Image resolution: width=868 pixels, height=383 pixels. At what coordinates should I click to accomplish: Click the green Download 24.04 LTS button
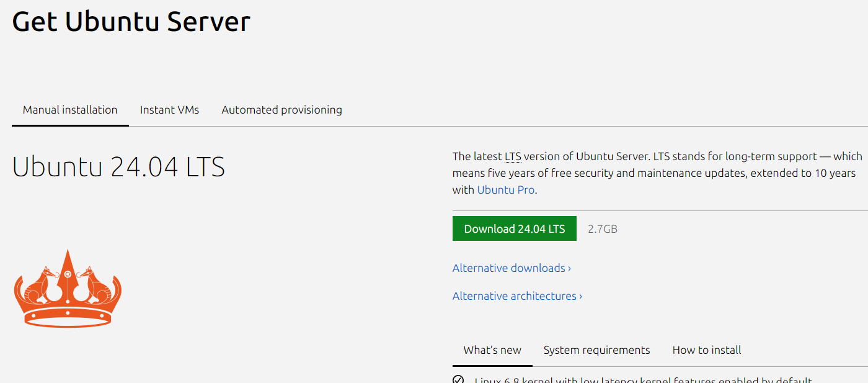point(515,228)
